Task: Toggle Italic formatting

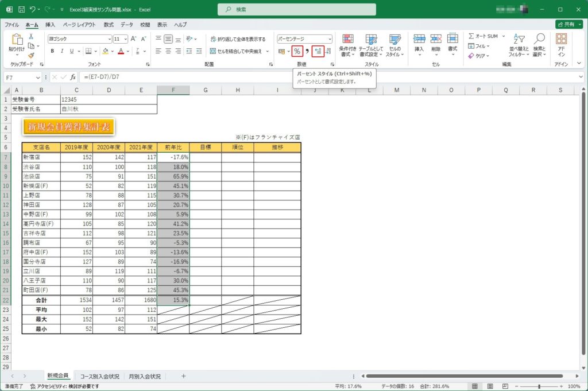Action: tap(61, 51)
